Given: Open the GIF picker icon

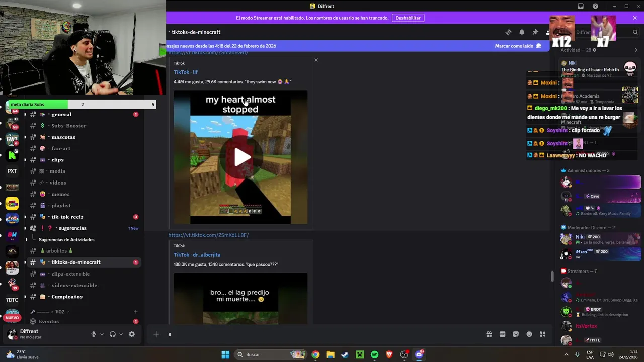Looking at the screenshot, I should tap(502, 334).
